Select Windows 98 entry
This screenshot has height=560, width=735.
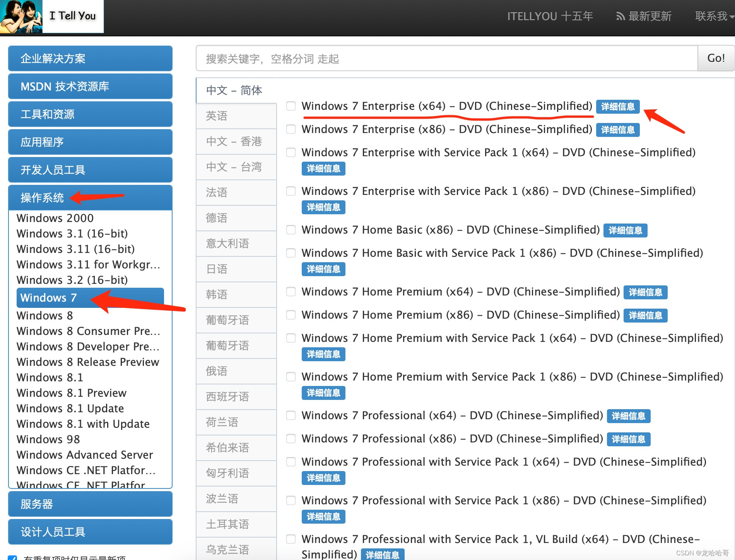coord(48,439)
